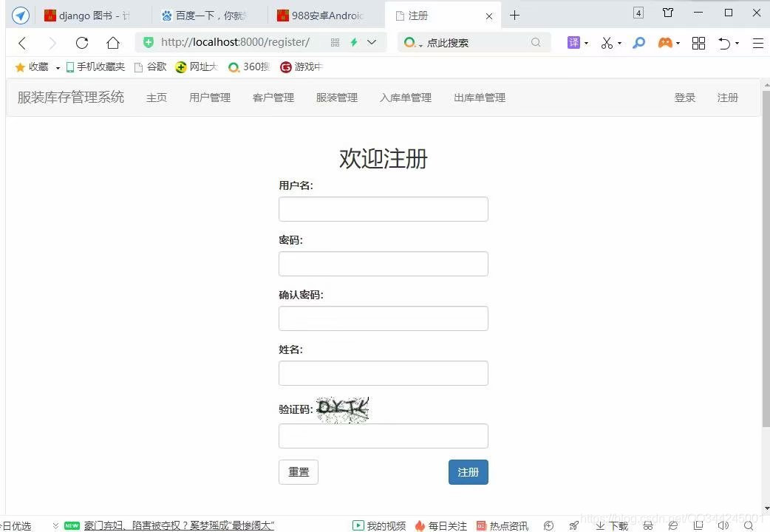Open the undo arrow dropdown
This screenshot has width=770, height=532.
[737, 44]
